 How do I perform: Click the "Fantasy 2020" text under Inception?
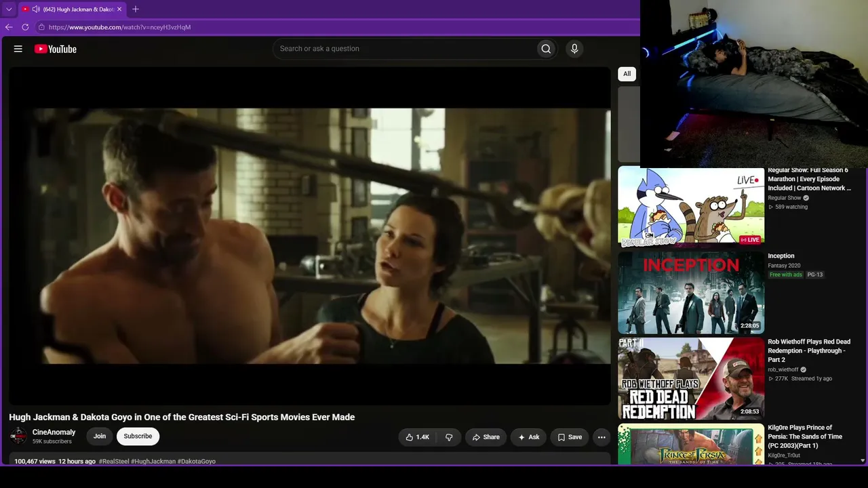[x=784, y=266]
